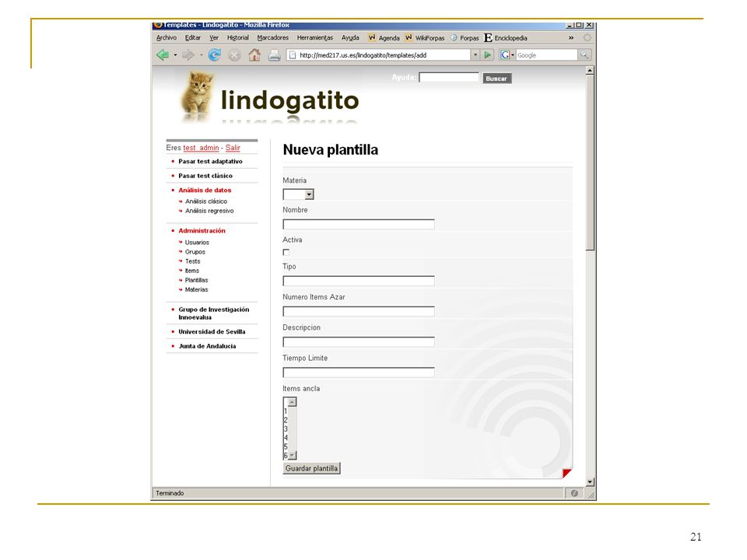Click the Tipo input field
The width and height of the screenshot is (747, 560).
359,281
